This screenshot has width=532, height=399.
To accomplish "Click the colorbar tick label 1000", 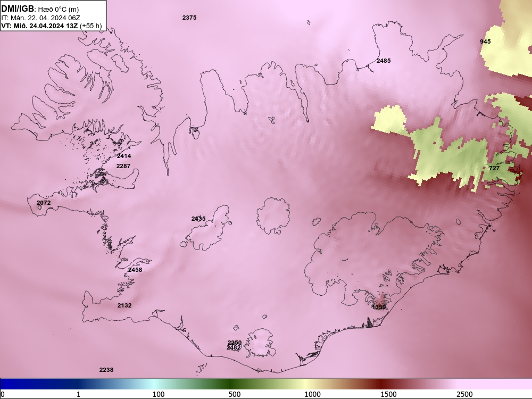I will point(312,394).
